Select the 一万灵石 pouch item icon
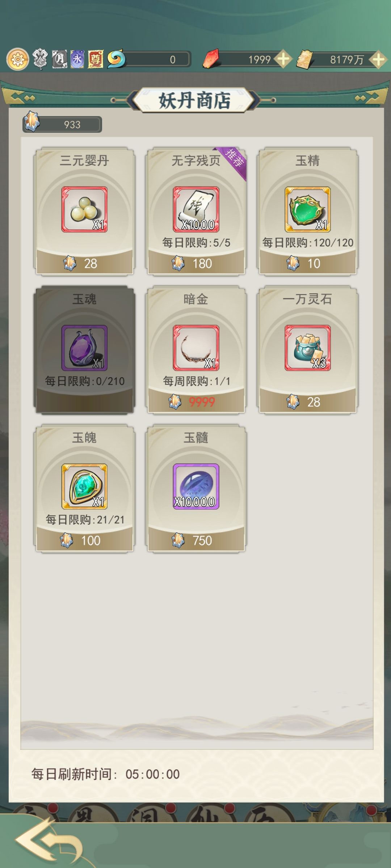Image resolution: width=391 pixels, height=868 pixels. point(307,348)
